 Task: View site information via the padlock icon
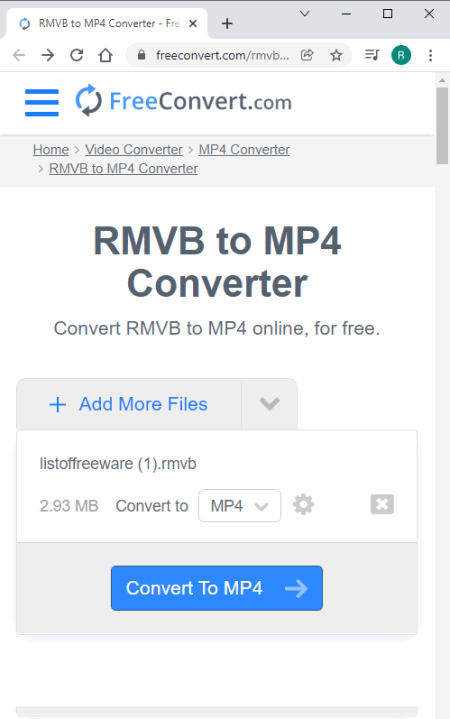tap(142, 55)
